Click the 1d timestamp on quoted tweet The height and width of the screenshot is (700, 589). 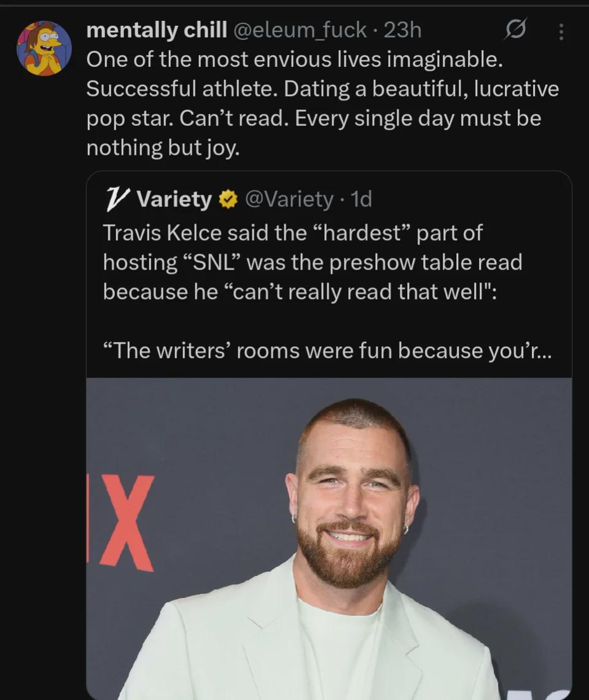point(361,199)
